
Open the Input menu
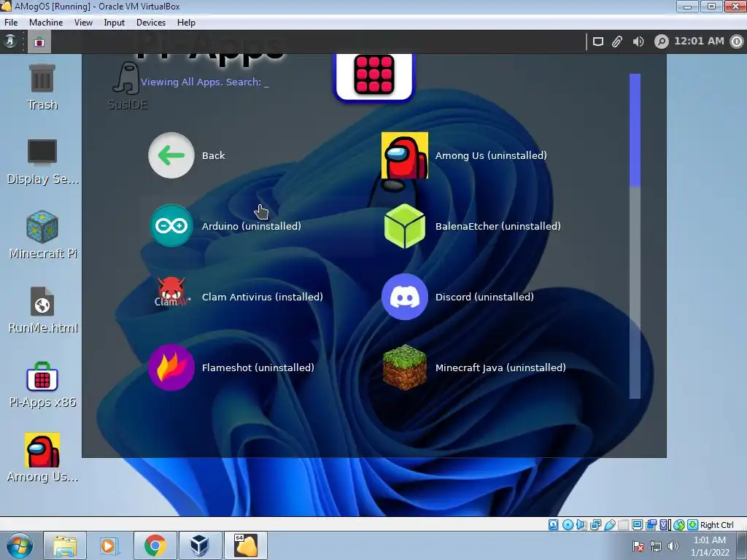[x=115, y=23]
